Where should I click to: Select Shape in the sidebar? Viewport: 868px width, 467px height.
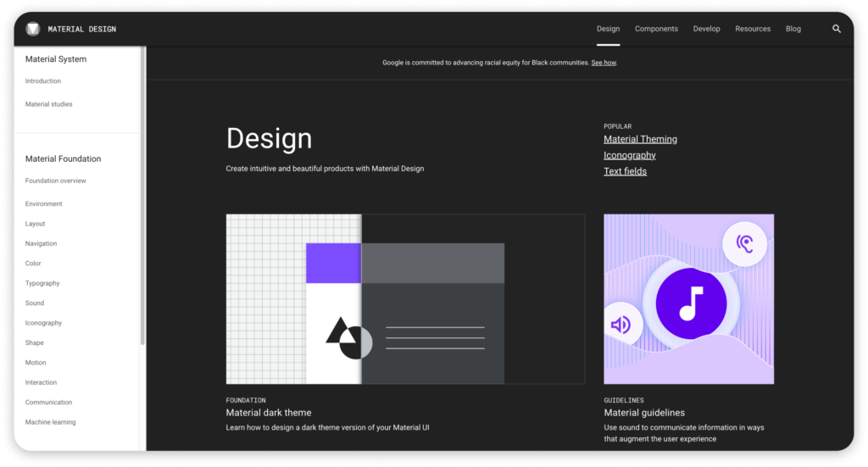(34, 343)
